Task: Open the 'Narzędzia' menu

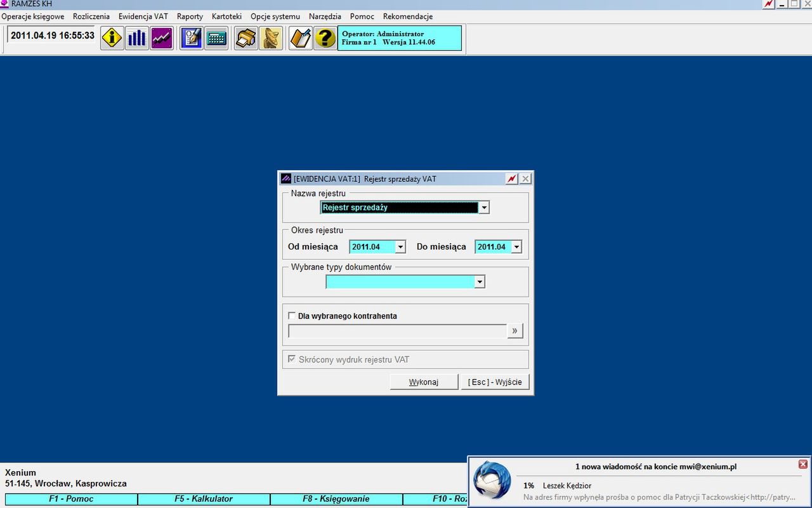Action: click(x=325, y=17)
